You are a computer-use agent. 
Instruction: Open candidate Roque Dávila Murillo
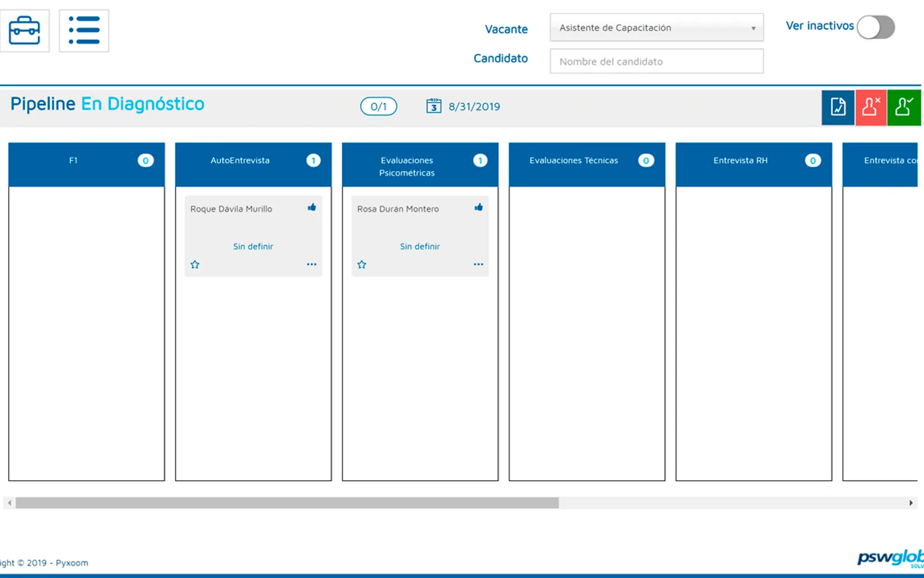(231, 209)
